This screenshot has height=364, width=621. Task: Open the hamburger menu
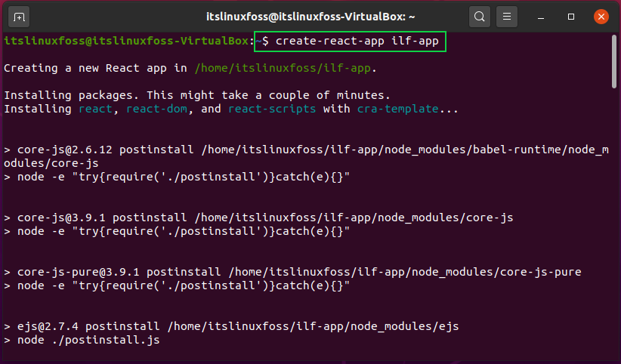point(506,17)
